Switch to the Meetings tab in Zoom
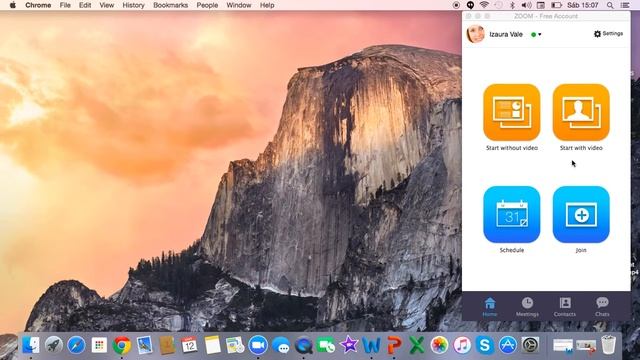The width and height of the screenshot is (640, 360). point(527,307)
